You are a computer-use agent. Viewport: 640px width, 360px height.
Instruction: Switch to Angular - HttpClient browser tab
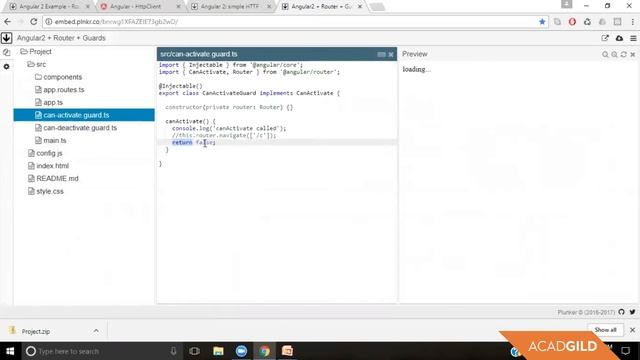point(139,7)
